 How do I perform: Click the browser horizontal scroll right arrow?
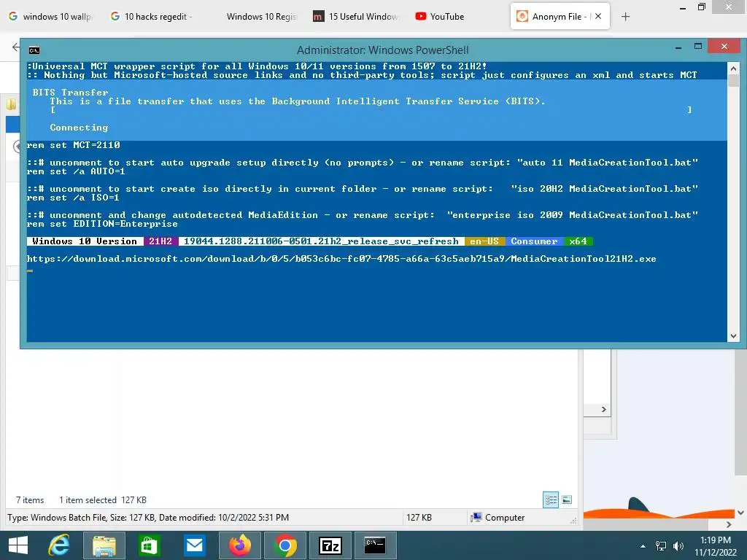pos(729,524)
